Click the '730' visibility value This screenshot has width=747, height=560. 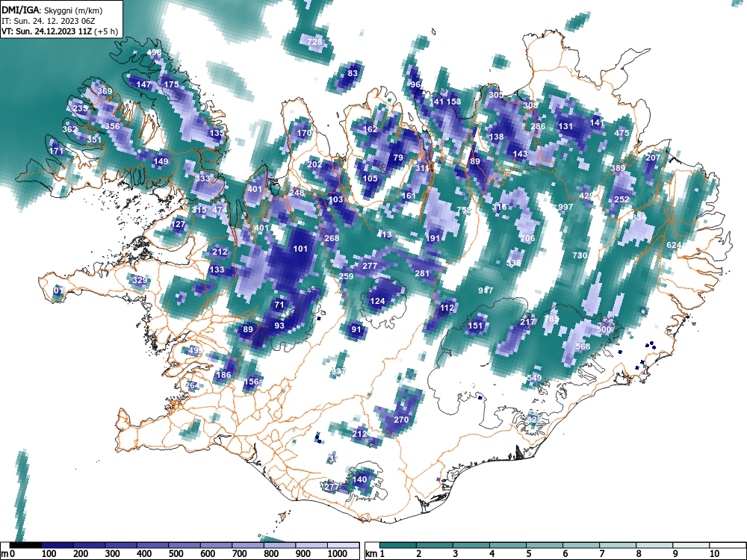click(x=580, y=255)
